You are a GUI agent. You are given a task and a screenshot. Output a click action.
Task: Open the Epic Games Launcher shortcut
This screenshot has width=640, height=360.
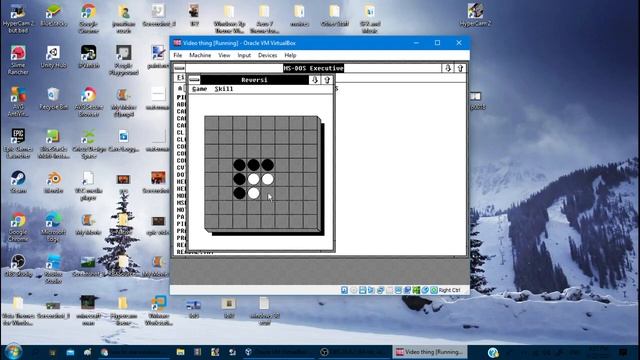pyautogui.click(x=18, y=143)
